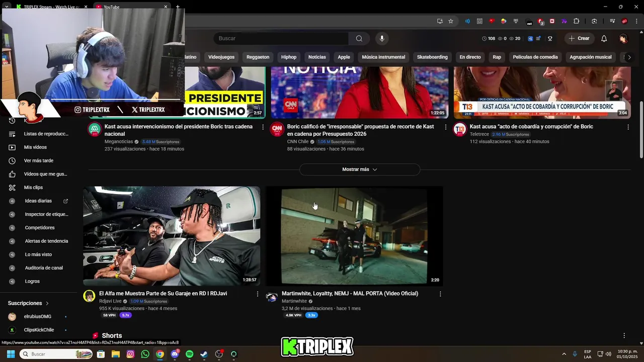Open Windows Start menu

[x=11, y=354]
